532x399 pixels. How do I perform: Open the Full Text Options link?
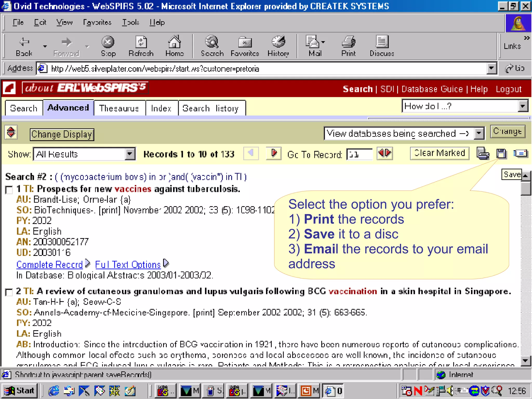[128, 264]
